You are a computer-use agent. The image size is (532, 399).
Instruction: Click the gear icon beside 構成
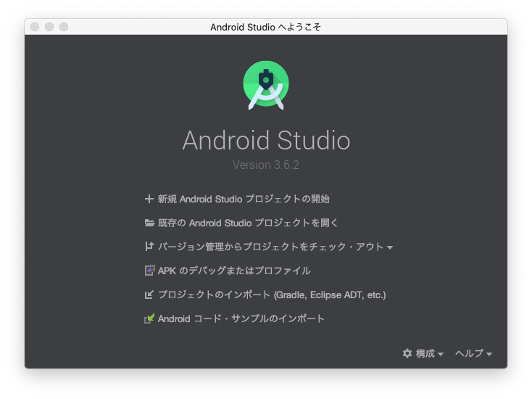[x=407, y=353]
